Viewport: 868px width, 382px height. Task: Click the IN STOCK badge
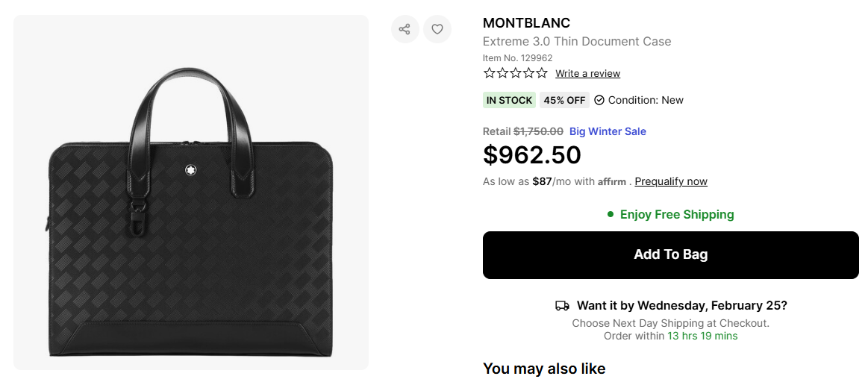[510, 100]
